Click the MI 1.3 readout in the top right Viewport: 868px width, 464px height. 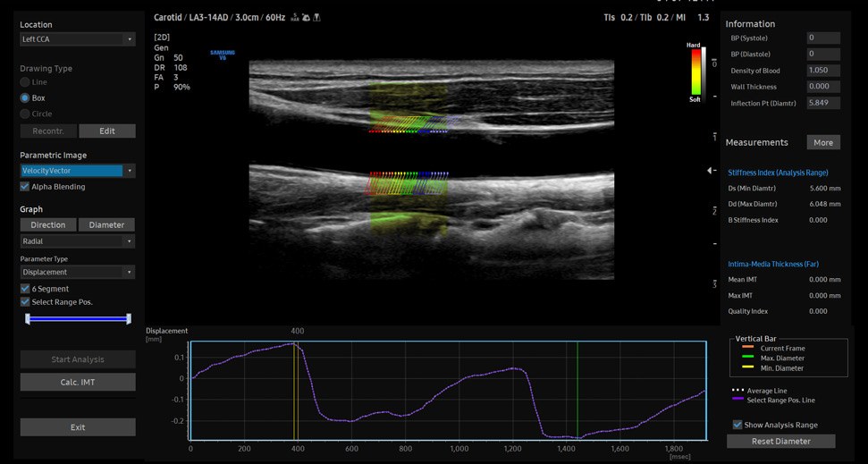click(x=694, y=18)
